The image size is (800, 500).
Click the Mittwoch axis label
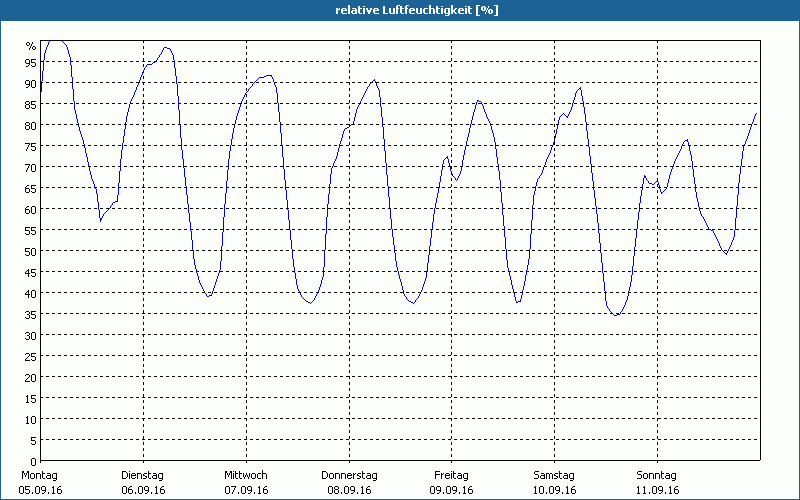[245, 475]
